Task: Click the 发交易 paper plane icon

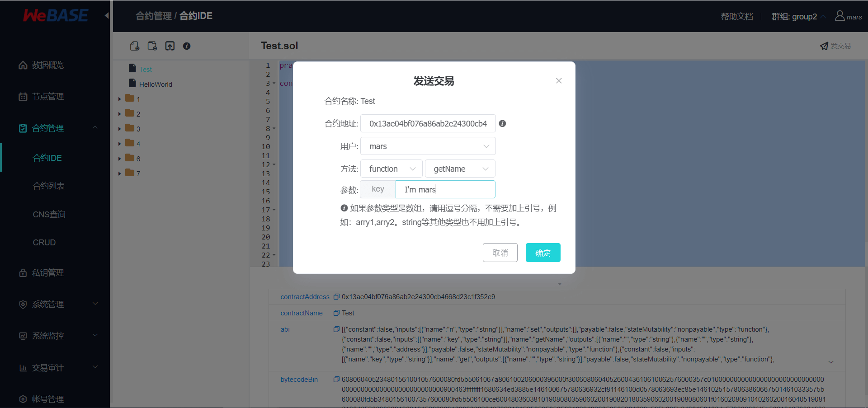Action: pos(824,46)
